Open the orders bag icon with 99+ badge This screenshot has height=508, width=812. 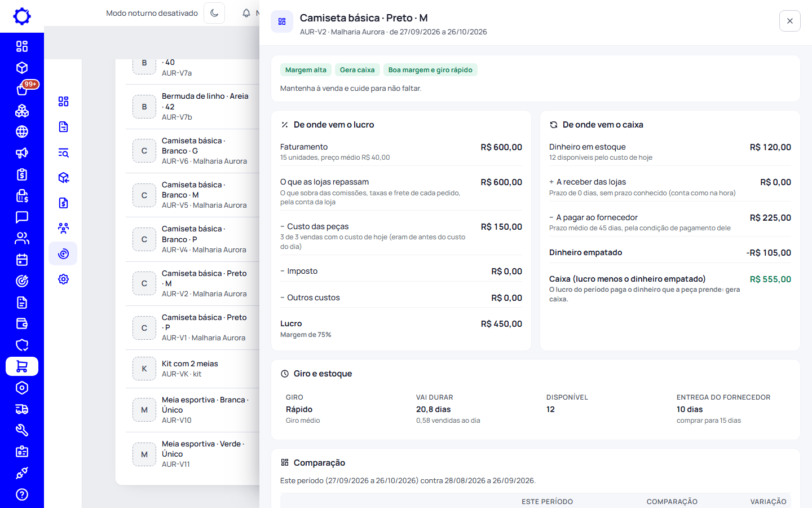coord(22,89)
